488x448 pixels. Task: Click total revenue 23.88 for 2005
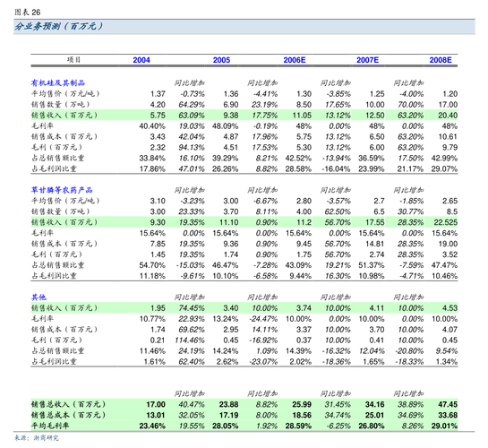228,404
